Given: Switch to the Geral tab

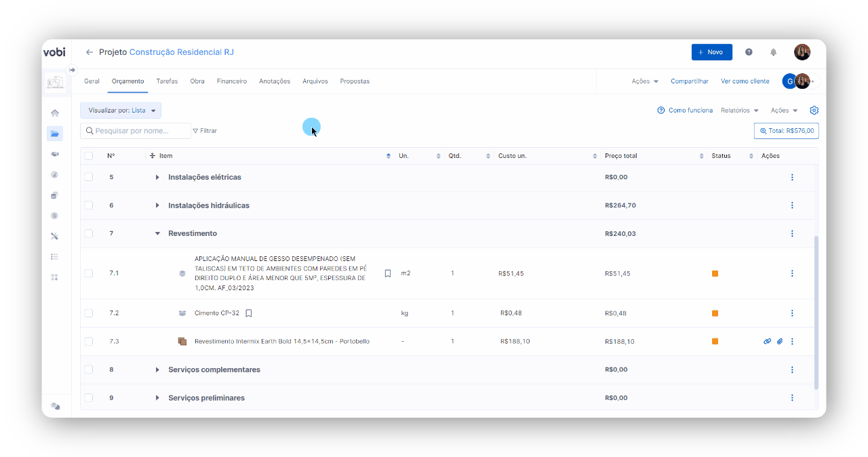Looking at the screenshot, I should [92, 81].
